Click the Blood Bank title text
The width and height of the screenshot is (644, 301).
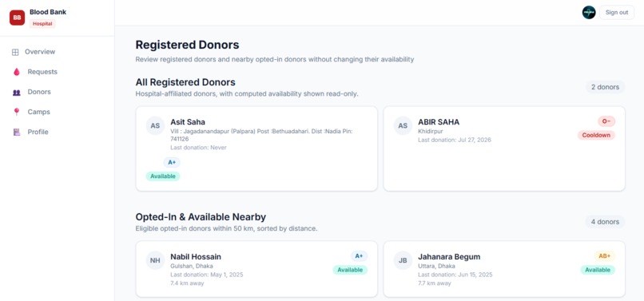48,12
